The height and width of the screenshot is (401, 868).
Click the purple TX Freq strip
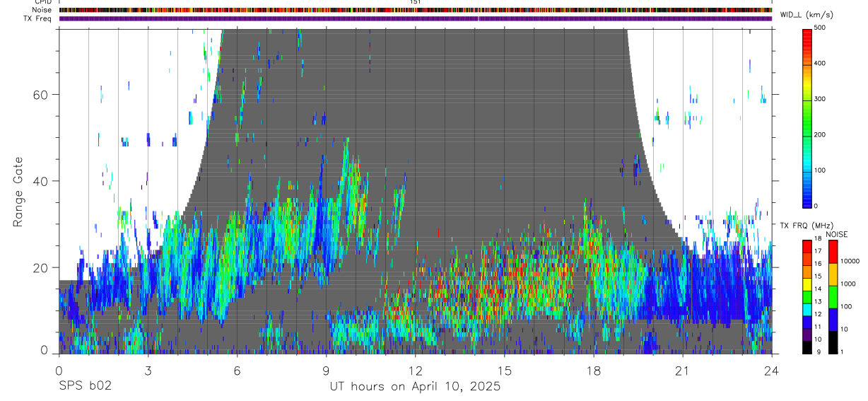tap(416, 18)
